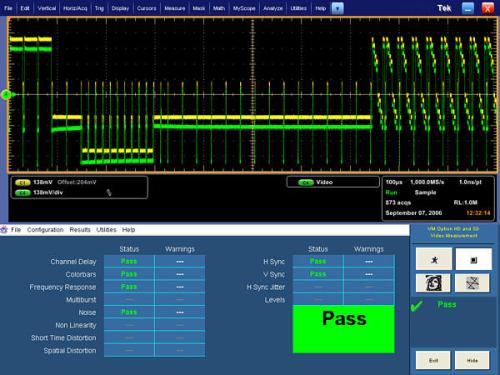Open the Analyze menu
The height and width of the screenshot is (375, 500).
273,8
